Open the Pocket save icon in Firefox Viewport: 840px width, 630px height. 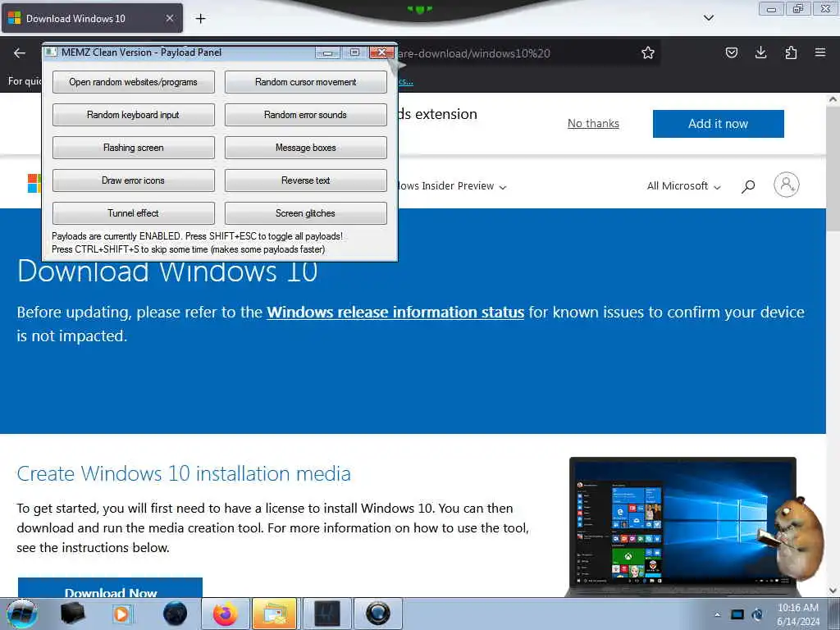pyautogui.click(x=731, y=52)
